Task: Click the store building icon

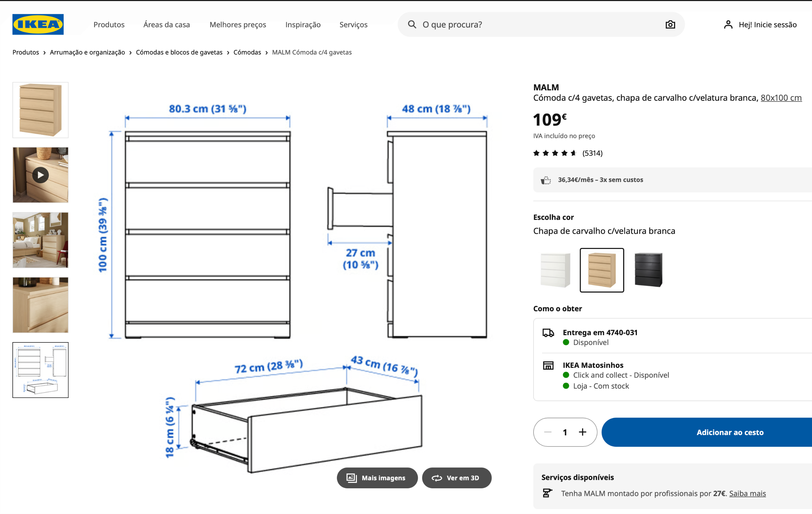Action: pos(548,365)
